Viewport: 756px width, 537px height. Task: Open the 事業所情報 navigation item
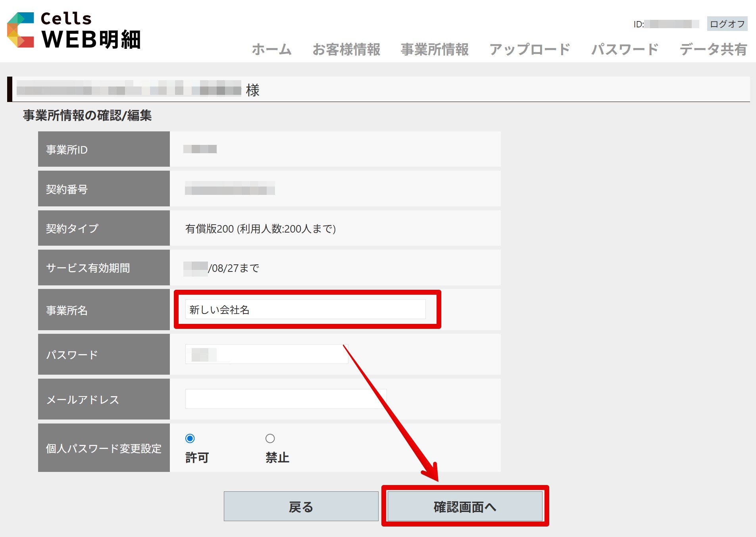click(x=435, y=50)
